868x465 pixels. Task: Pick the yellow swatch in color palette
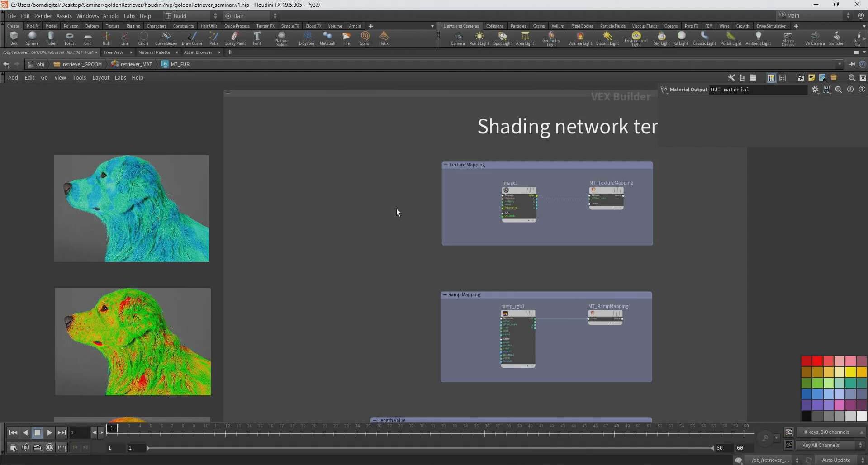tap(850, 372)
